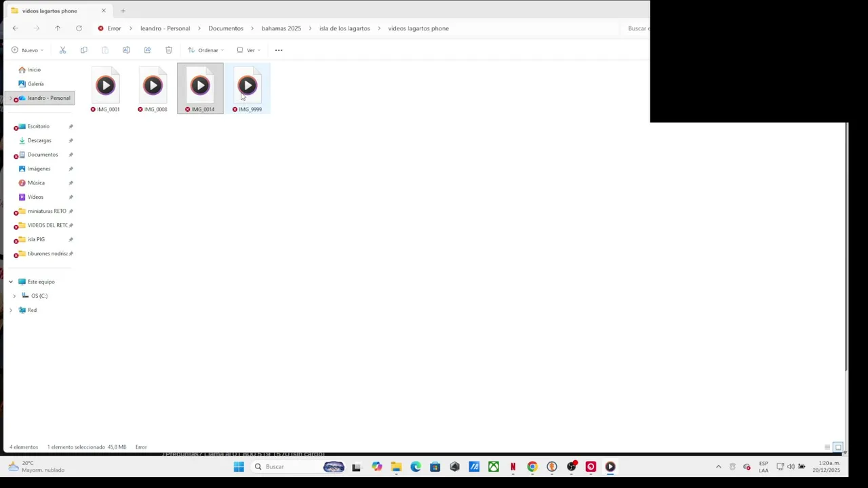Click the videos lagartos phone breadcrumb
Viewport: 868px width, 488px height.
click(418, 28)
